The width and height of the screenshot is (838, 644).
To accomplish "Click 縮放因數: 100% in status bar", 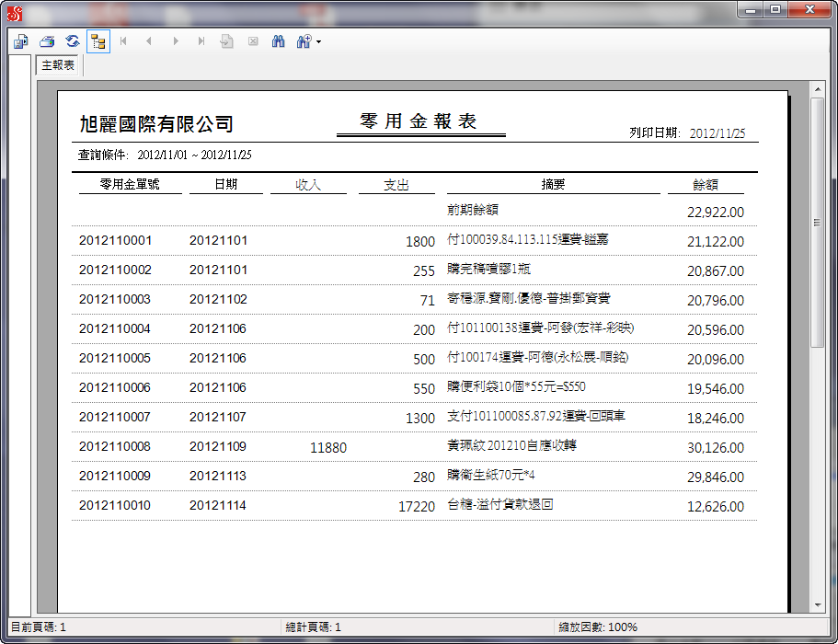I will click(598, 627).
